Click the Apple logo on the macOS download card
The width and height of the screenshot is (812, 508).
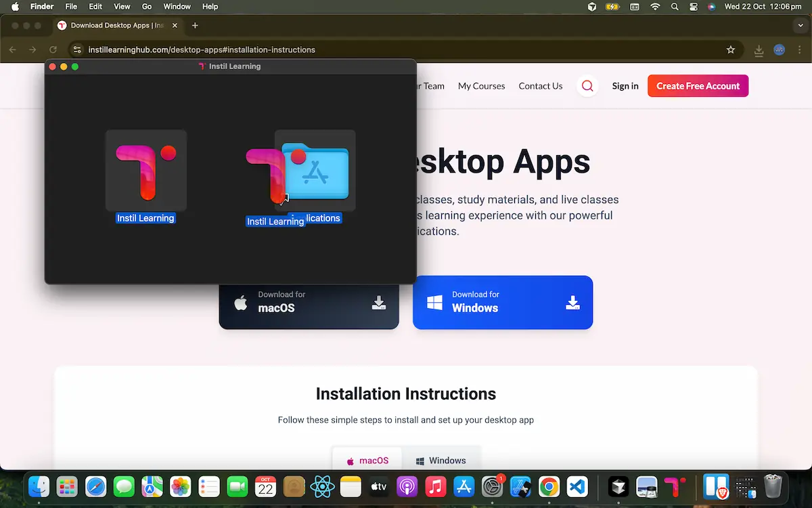coord(240,302)
